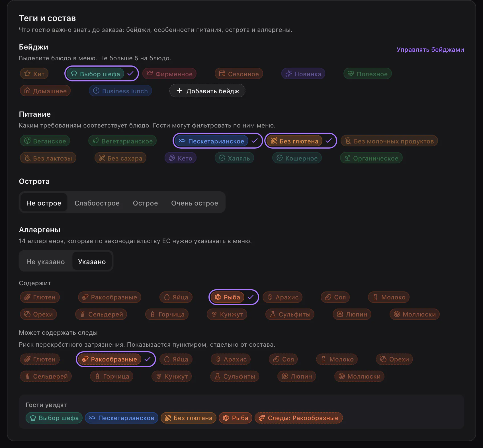Click the spiral icon on Моллюски in Содержит
This screenshot has height=448, width=483.
397,314
